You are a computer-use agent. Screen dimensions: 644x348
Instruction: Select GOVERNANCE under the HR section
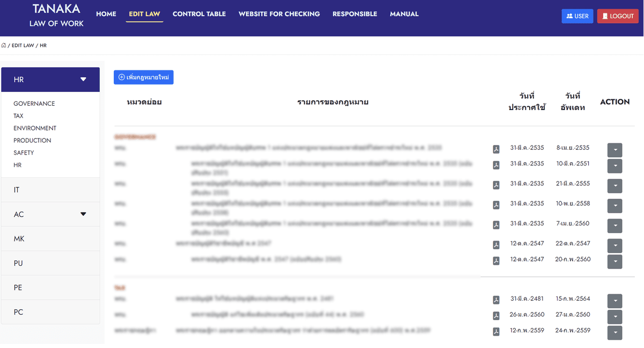(x=34, y=104)
